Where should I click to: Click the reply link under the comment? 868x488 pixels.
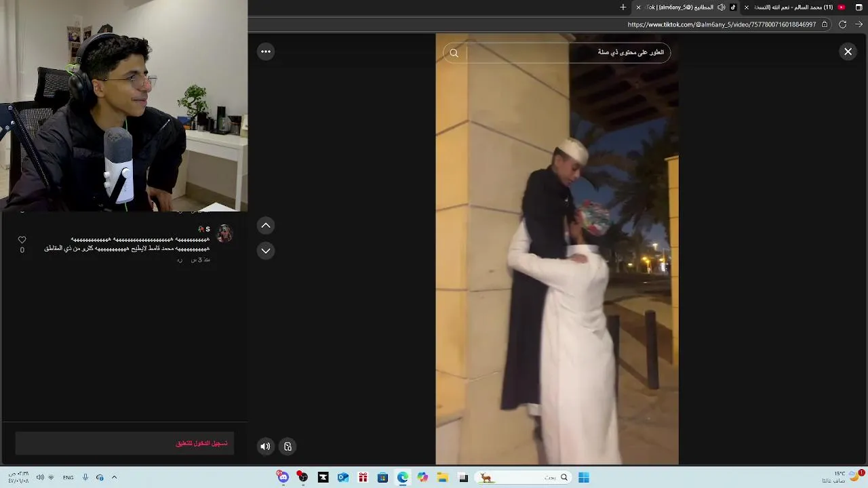(180, 260)
